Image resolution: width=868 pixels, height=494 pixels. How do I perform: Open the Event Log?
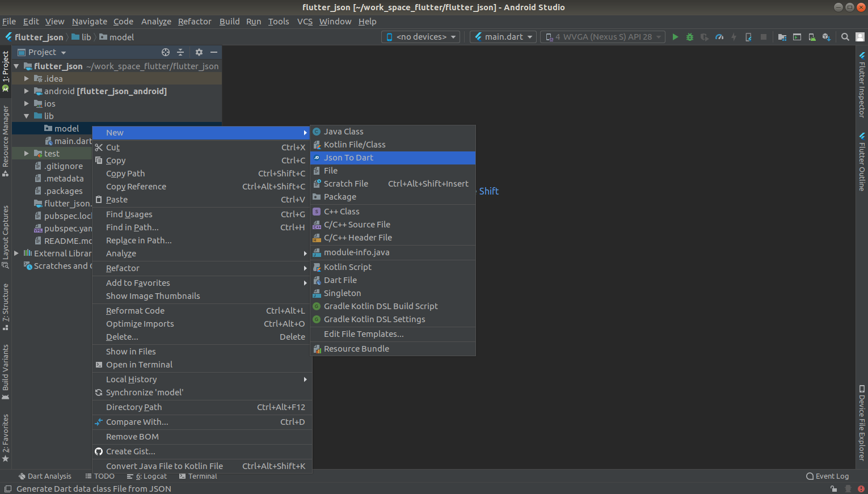pyautogui.click(x=827, y=476)
